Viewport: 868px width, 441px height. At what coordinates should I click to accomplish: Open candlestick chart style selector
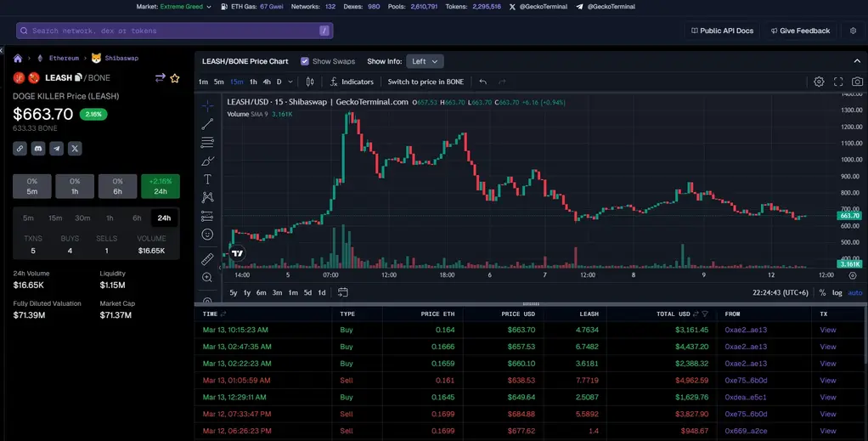point(310,82)
